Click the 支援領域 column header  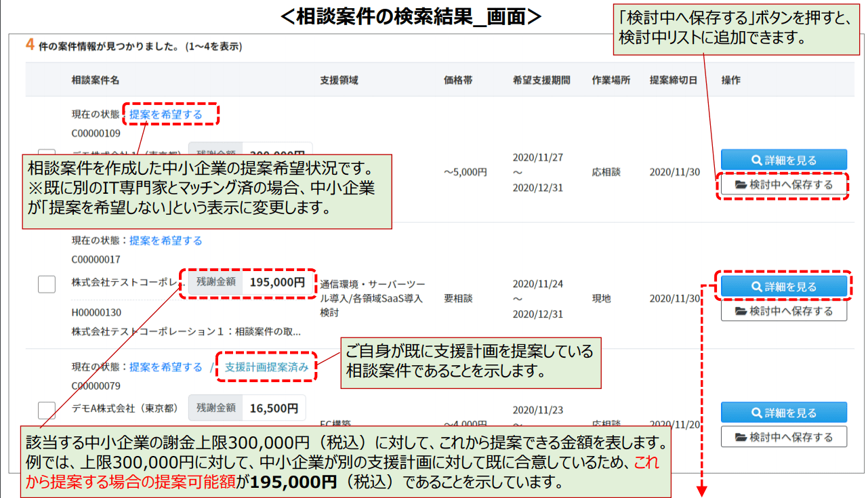click(339, 80)
